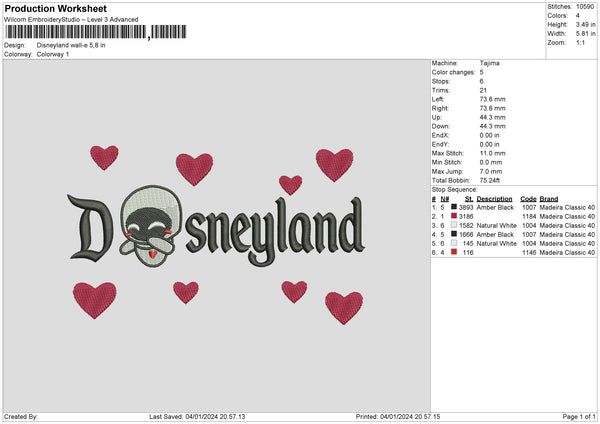Viewport: 600px width, 424px height.
Task: Select 'Last Saved: 04/01/2024 20.57.13' footer text
Action: [197, 416]
